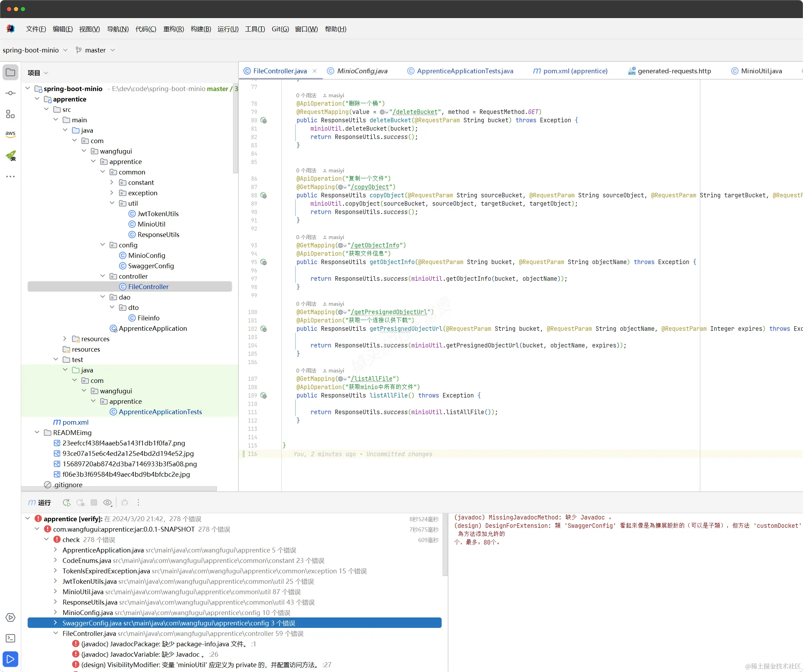Open the master branch dropdown
Screen dimensions: 803x672
pyautogui.click(x=95, y=50)
